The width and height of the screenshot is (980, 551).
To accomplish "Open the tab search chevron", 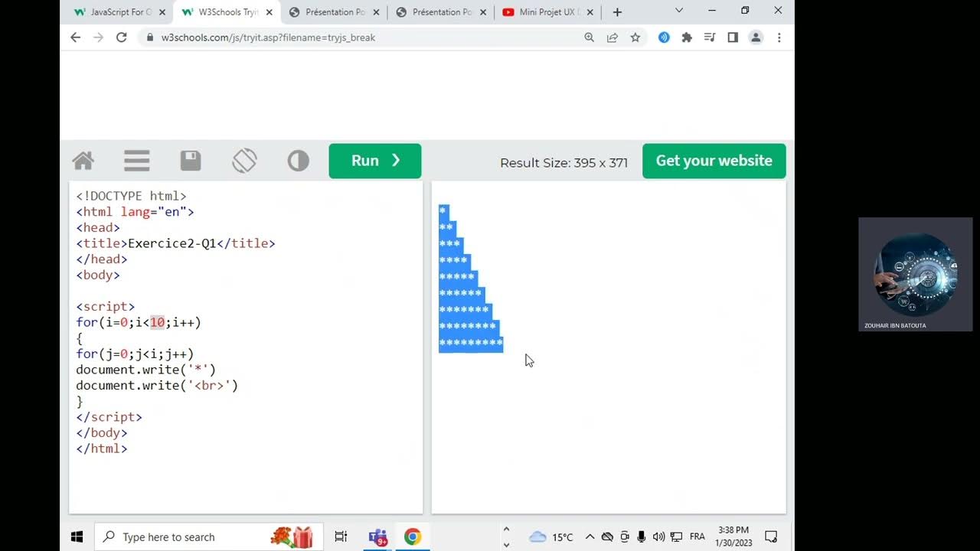I will click(678, 11).
